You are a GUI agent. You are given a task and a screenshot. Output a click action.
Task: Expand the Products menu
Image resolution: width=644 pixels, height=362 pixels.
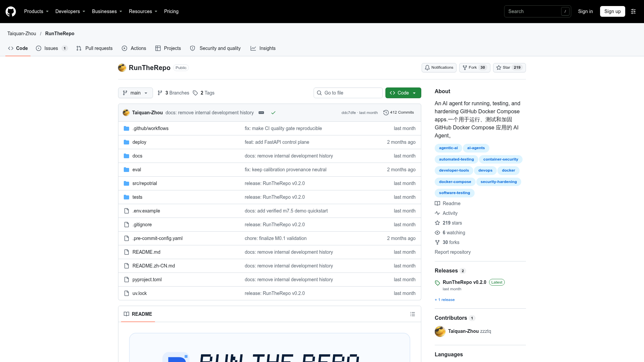[x=36, y=11]
